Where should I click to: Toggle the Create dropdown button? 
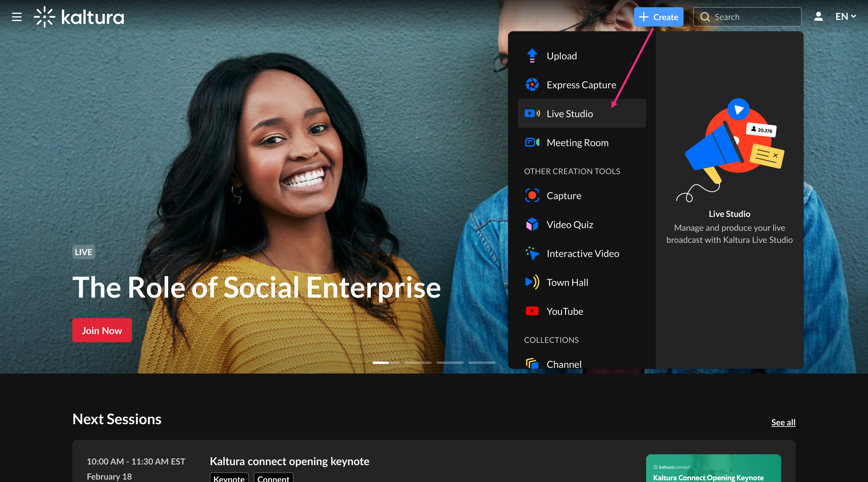pyautogui.click(x=658, y=17)
